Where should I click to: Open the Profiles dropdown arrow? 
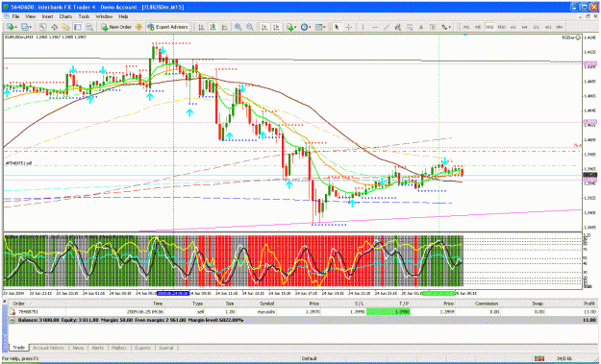[31, 28]
